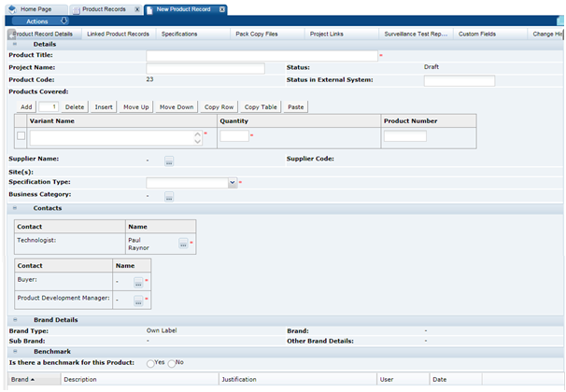The image size is (566, 392).
Task: Click the Status in External System field
Action: tap(460, 81)
